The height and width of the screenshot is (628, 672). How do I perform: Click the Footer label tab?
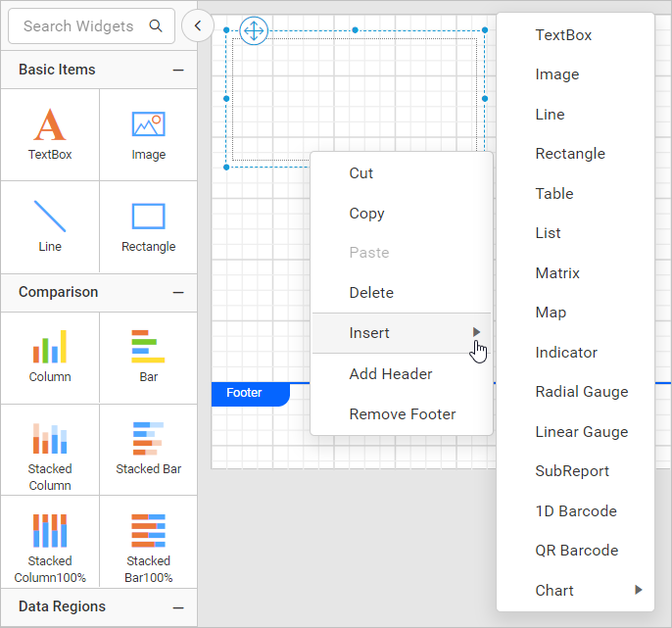pyautogui.click(x=245, y=393)
